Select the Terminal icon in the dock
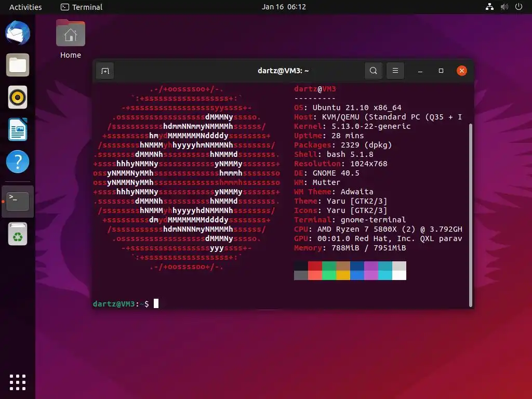 pos(18,201)
